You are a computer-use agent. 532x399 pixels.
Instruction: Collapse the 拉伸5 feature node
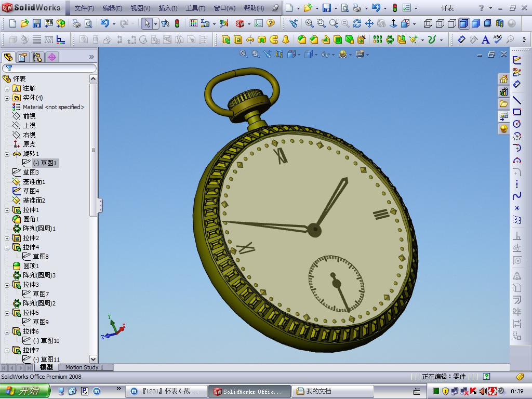pos(7,313)
